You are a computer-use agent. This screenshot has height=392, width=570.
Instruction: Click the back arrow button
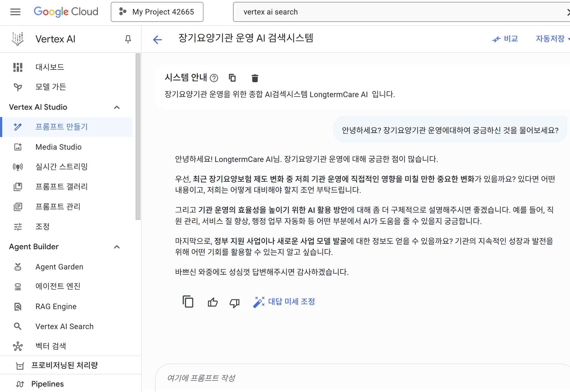[x=157, y=40]
